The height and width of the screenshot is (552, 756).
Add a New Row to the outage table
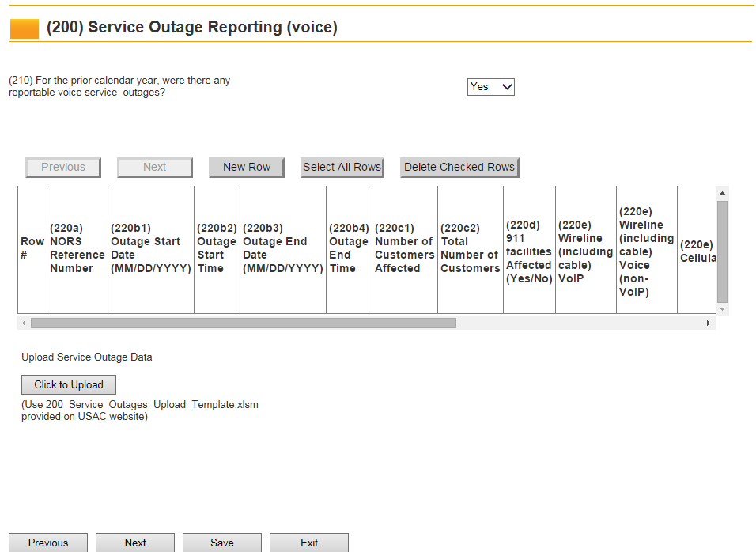point(247,168)
